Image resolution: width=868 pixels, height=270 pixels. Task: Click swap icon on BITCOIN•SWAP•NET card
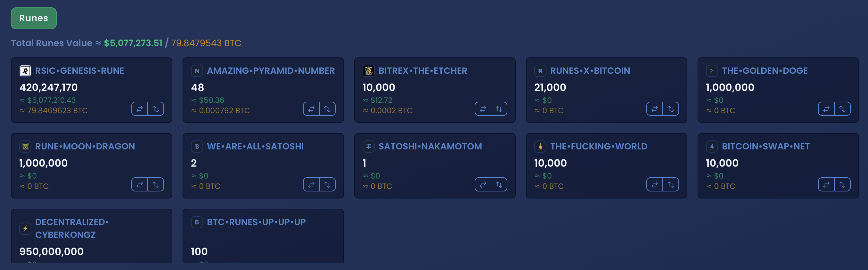click(826, 184)
